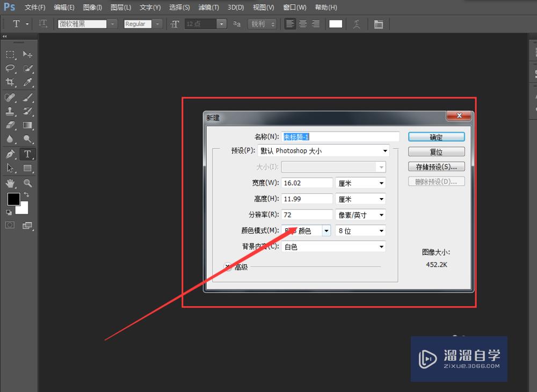Open the 8 位 bit depth dropdown
This screenshot has height=392, width=537.
pyautogui.click(x=361, y=230)
